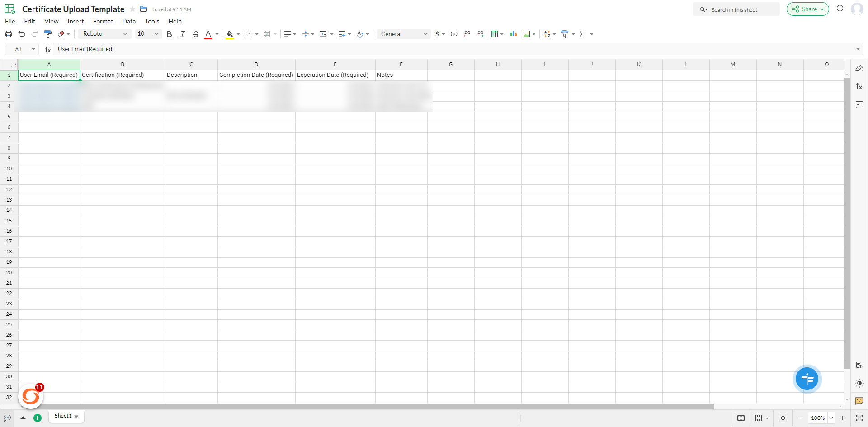Toggle strikethrough formatting
This screenshot has width=868, height=427.
click(196, 34)
